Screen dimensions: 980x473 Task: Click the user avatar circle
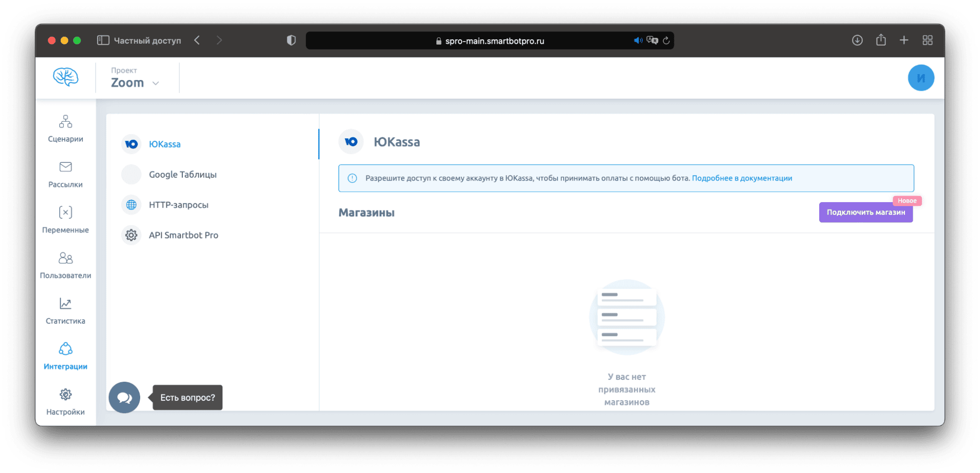(x=920, y=78)
